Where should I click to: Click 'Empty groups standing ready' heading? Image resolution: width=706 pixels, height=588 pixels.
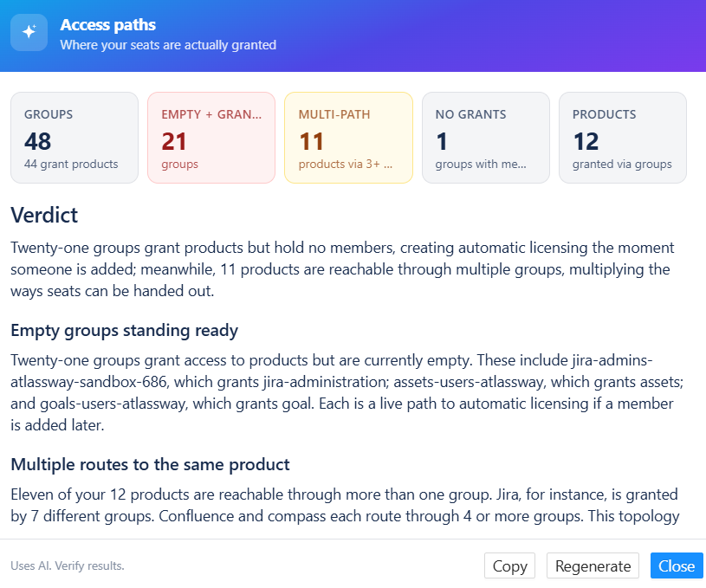click(x=124, y=331)
